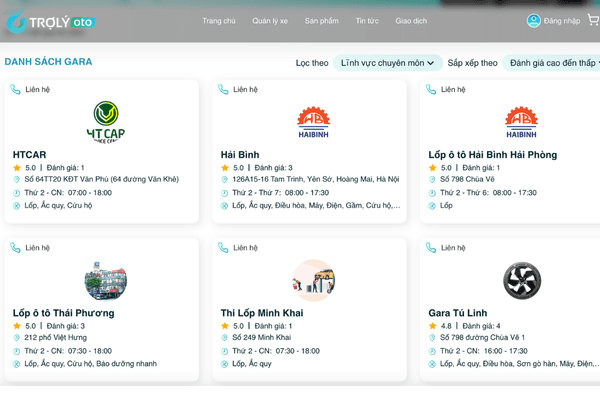Viewport: 600px width, 400px height.
Task: Click Liên hệ on Thi Lốp Minh Khai card
Action: [x=245, y=248]
